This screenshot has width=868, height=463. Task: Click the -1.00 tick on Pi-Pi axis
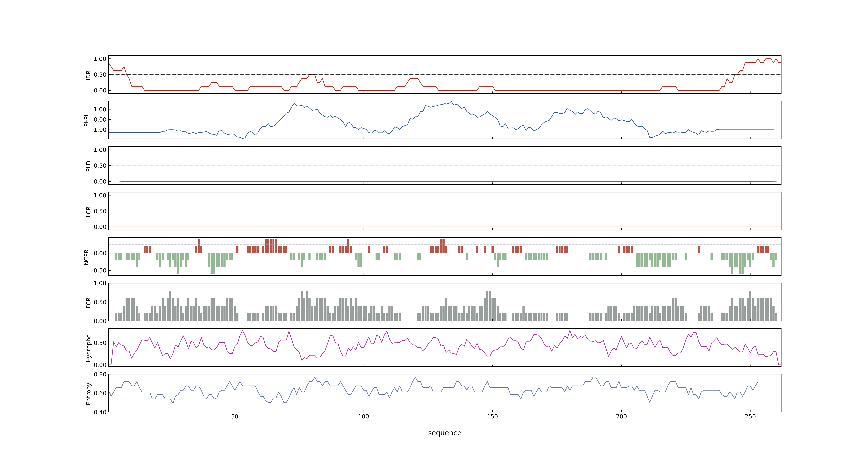coord(99,130)
